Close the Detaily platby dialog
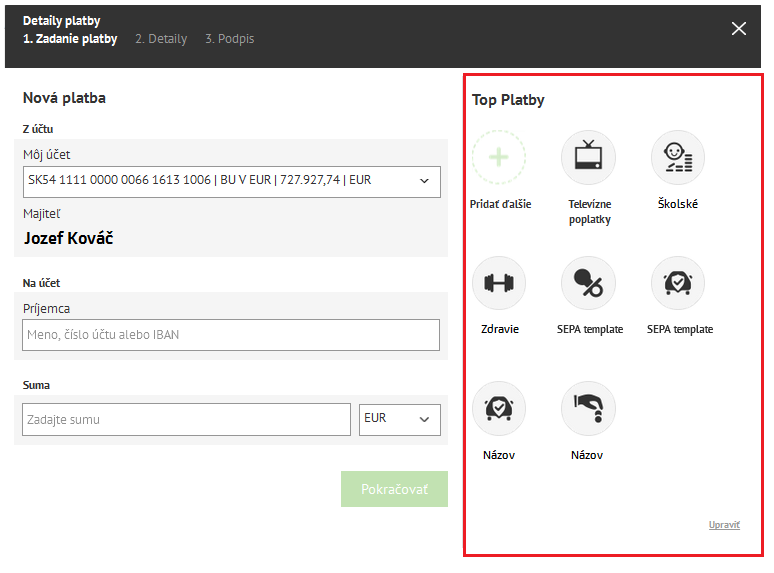Screen dimensions: 774x573 tap(739, 28)
